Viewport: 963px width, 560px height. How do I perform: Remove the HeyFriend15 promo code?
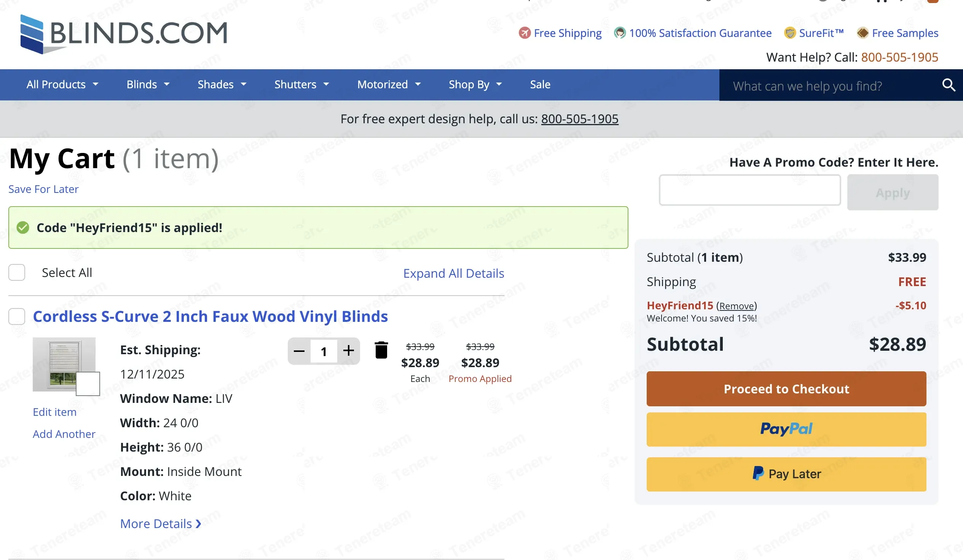[x=737, y=306]
